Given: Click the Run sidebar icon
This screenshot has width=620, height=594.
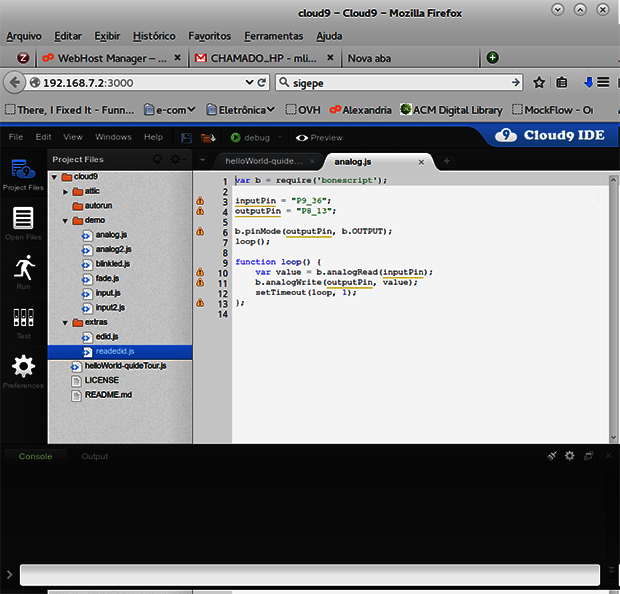Looking at the screenshot, I should [24, 272].
